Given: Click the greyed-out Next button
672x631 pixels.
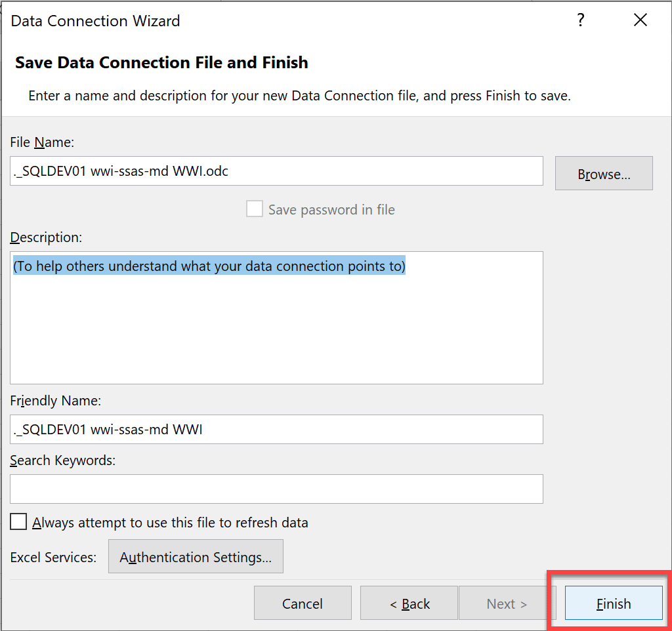Looking at the screenshot, I should [x=507, y=603].
